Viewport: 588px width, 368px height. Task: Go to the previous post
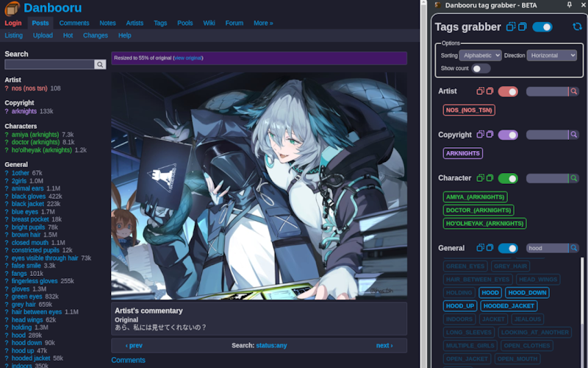134,345
